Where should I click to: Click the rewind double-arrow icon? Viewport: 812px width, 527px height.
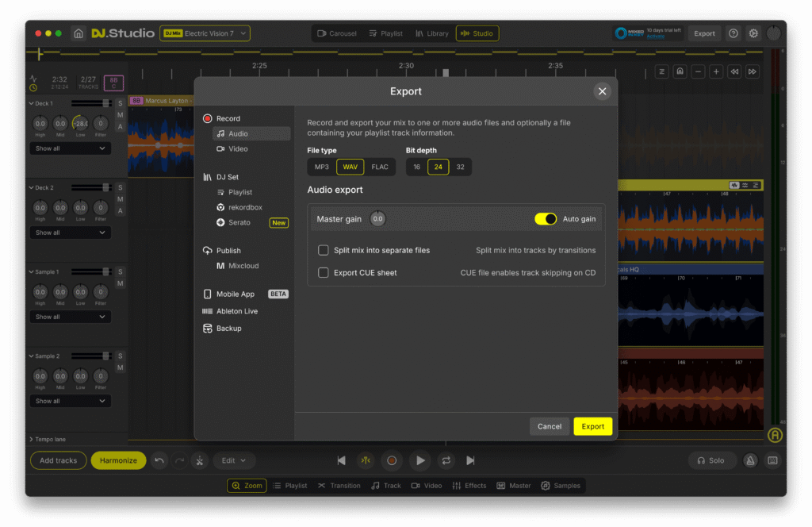pos(734,71)
